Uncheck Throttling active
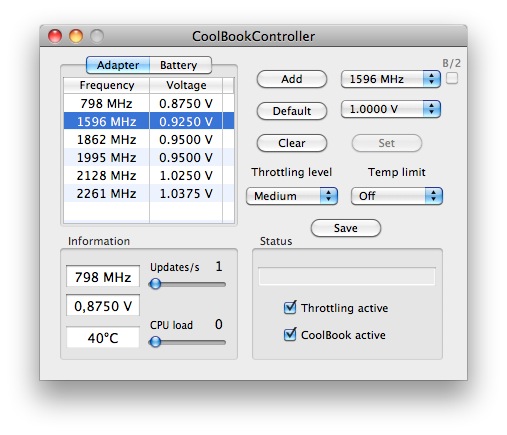 point(290,307)
